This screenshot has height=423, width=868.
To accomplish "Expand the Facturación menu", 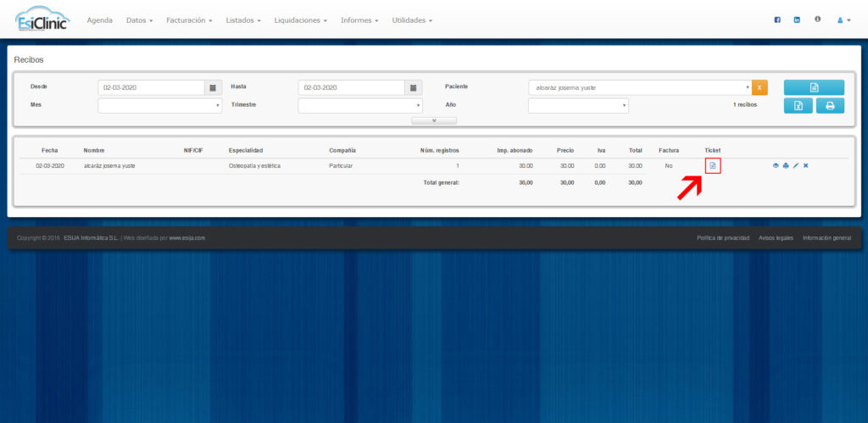I will pyautogui.click(x=189, y=20).
